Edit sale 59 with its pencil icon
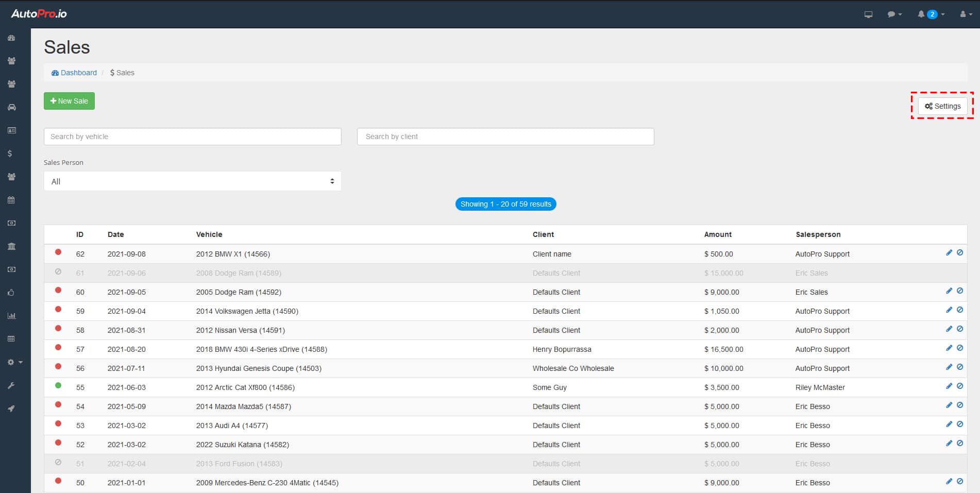This screenshot has height=493, width=980. pos(949,310)
